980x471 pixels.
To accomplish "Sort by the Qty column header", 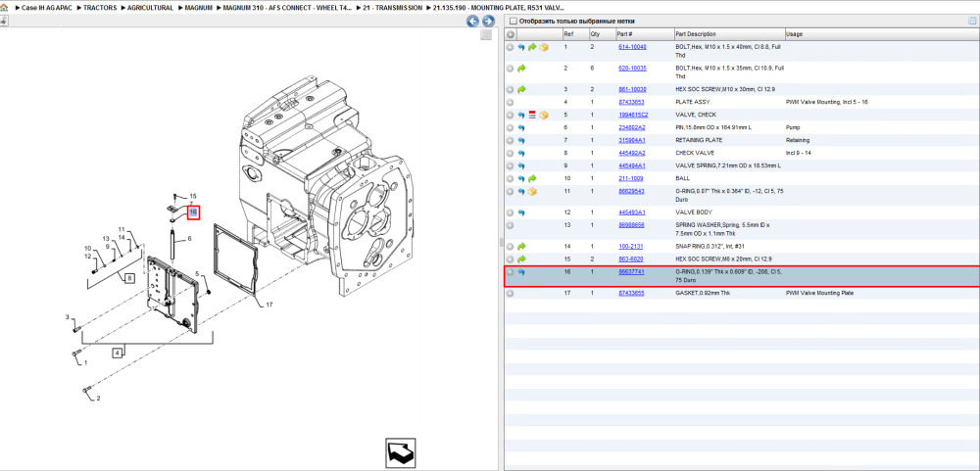I will [595, 33].
